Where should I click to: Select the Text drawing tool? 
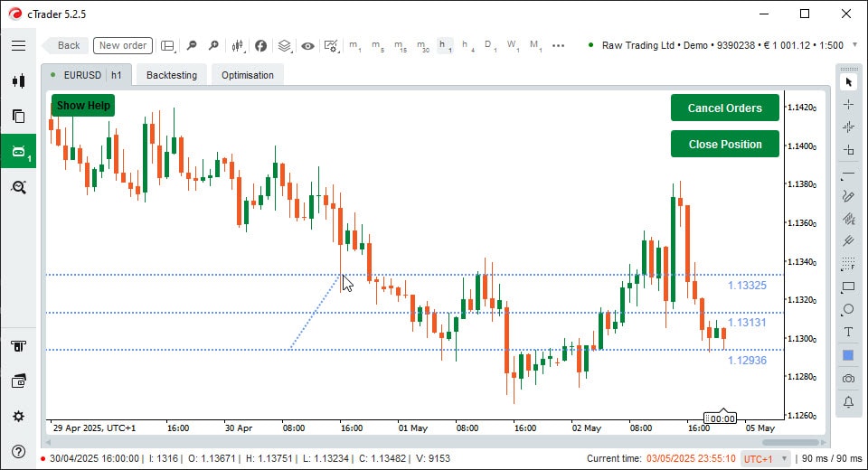point(848,332)
